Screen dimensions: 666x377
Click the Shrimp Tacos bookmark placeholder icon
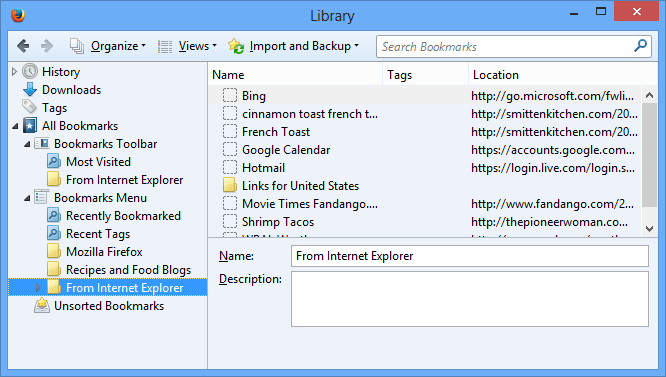(x=230, y=221)
